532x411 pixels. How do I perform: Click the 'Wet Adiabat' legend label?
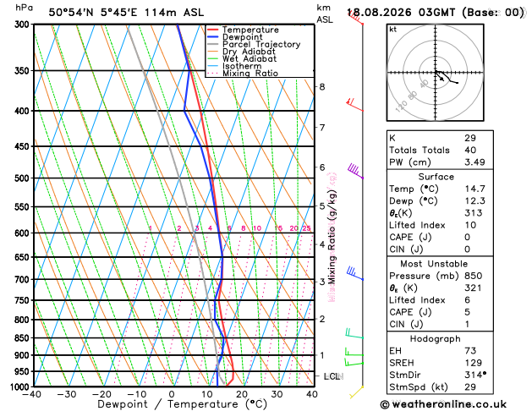[250, 58]
